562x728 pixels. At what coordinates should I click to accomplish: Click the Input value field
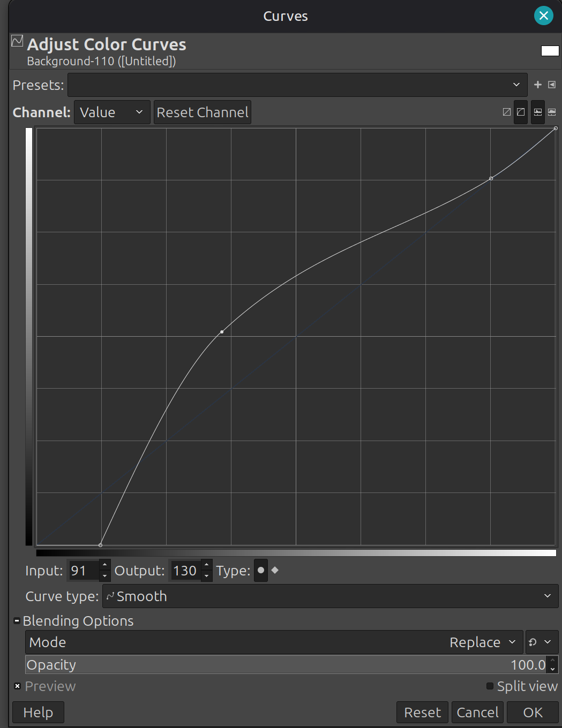tap(84, 571)
